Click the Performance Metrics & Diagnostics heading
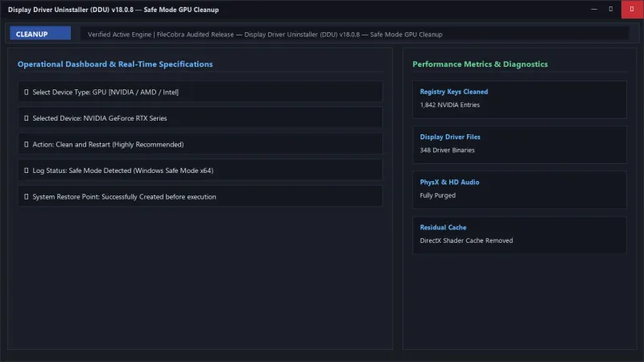Image resolution: width=644 pixels, height=362 pixels. [480, 64]
